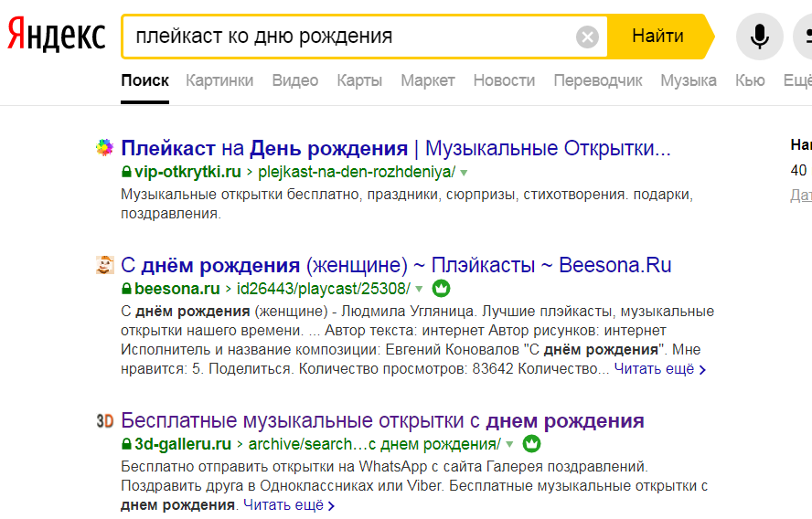Open 'Бесплатные музыкальные открытки' result title
Viewport: 812px width, 519px height.
point(382,421)
